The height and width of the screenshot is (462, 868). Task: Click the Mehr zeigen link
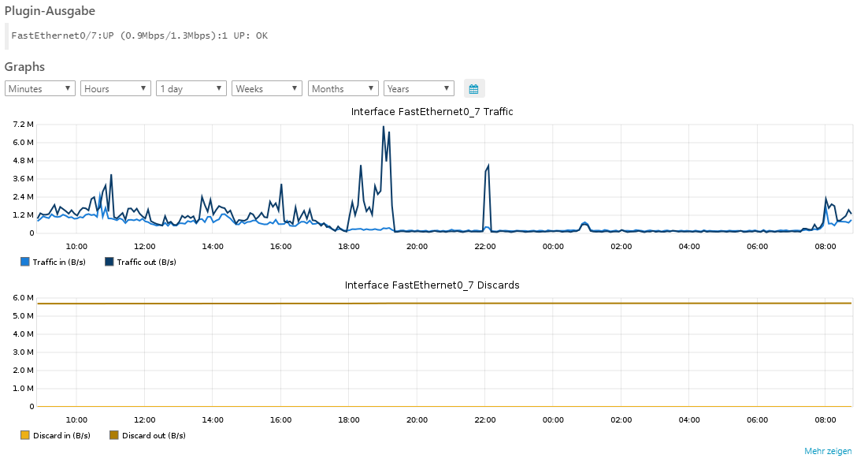point(828,451)
